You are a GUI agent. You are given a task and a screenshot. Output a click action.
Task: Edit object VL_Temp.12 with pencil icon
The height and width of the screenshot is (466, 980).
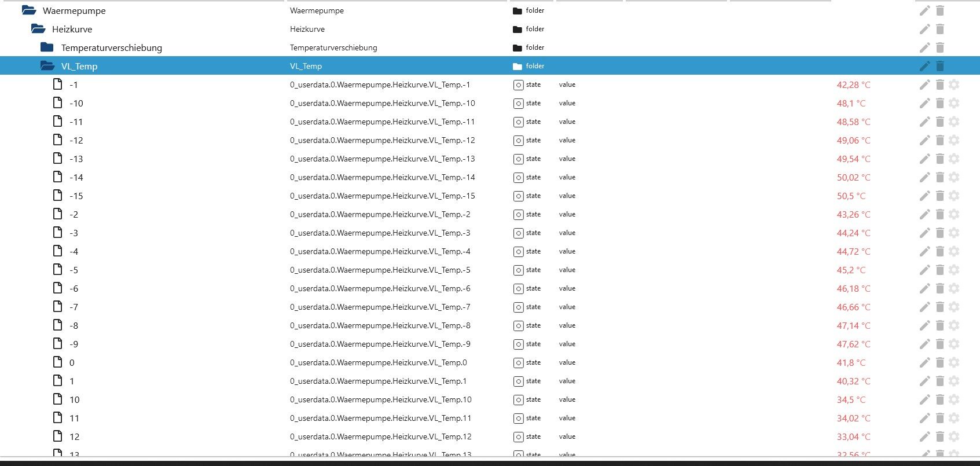tap(924, 436)
